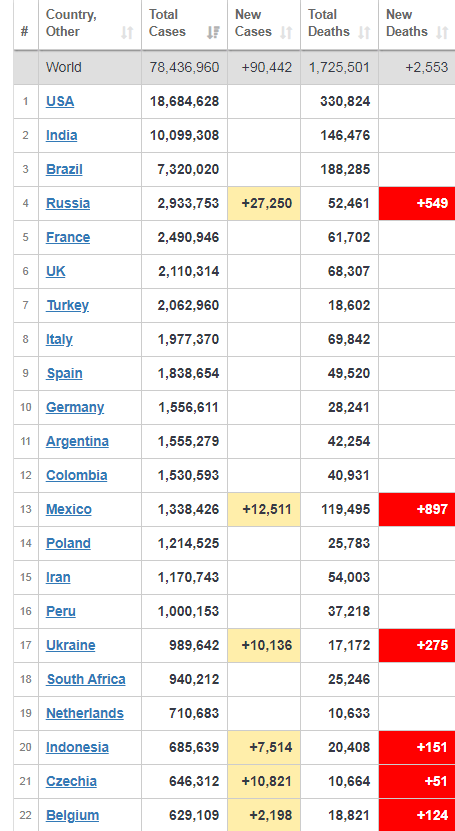Sort table by New Deaths arrows
This screenshot has width=455, height=831.
coord(442,32)
